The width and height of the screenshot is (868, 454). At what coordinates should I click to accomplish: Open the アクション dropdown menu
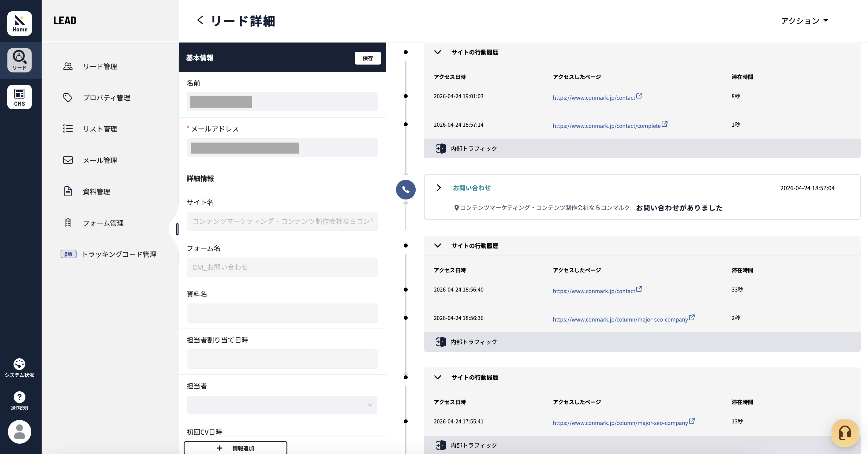click(x=804, y=20)
